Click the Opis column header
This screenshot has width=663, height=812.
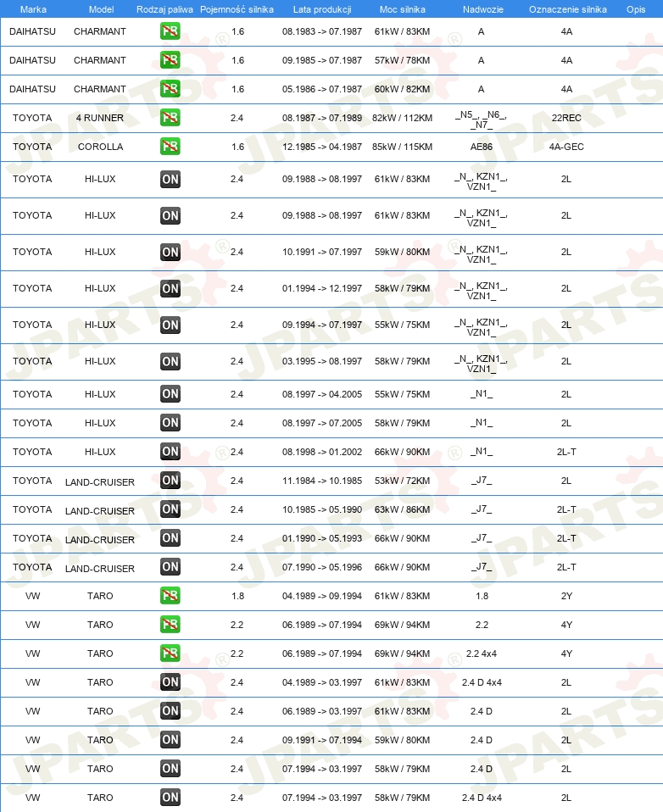tap(636, 9)
